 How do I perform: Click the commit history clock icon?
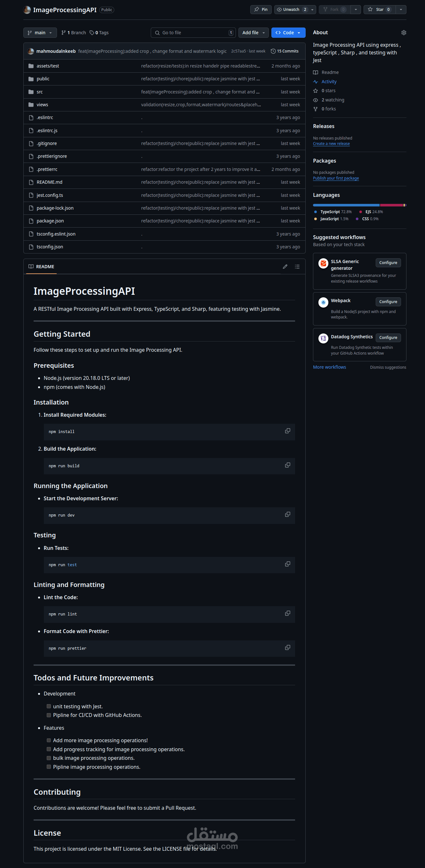pyautogui.click(x=273, y=51)
